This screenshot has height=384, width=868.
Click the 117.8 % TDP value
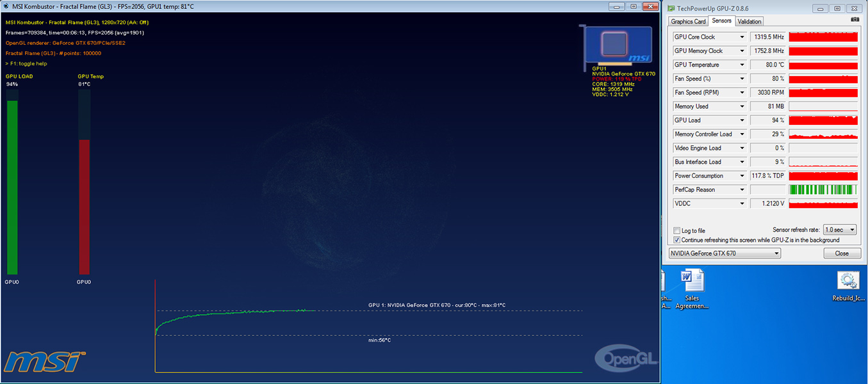pos(768,176)
